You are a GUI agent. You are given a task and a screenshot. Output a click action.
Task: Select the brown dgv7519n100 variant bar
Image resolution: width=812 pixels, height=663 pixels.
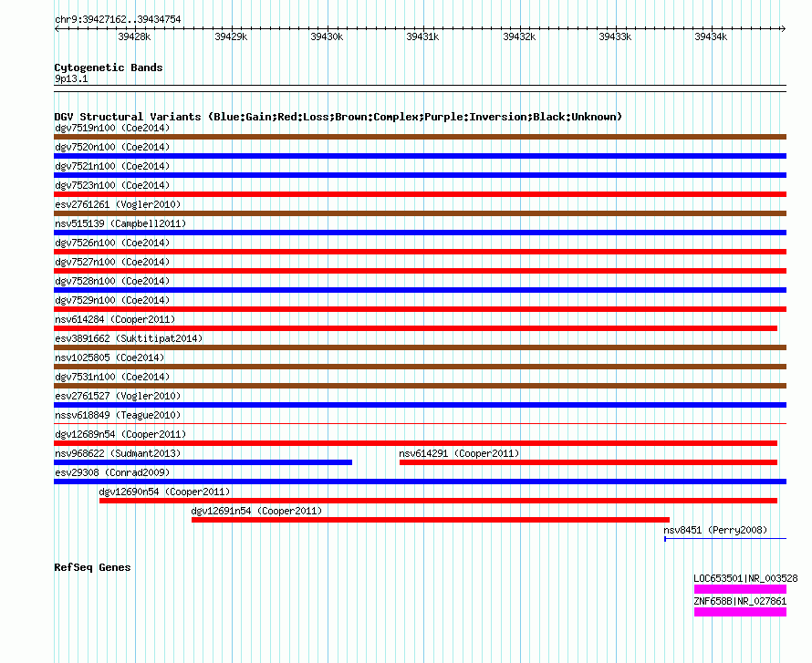(420, 137)
